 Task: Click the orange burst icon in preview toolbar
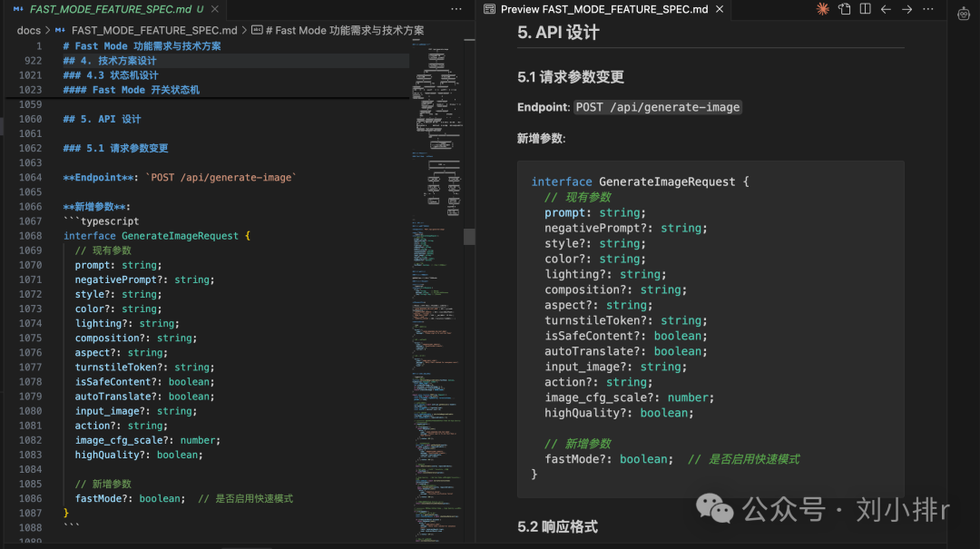(x=822, y=9)
